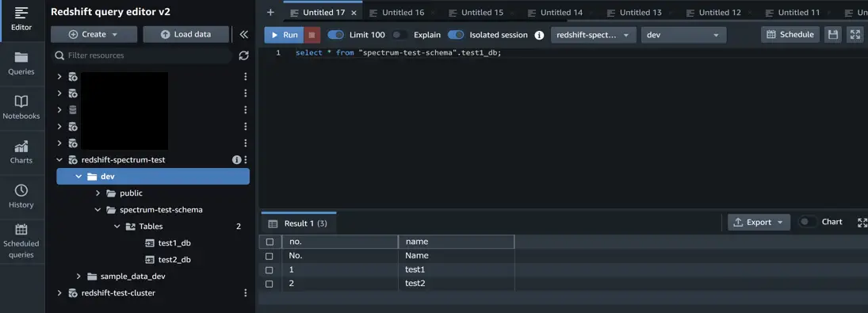The image size is (868, 313).
Task: Click the Isolated session info icon
Action: coord(539,35)
